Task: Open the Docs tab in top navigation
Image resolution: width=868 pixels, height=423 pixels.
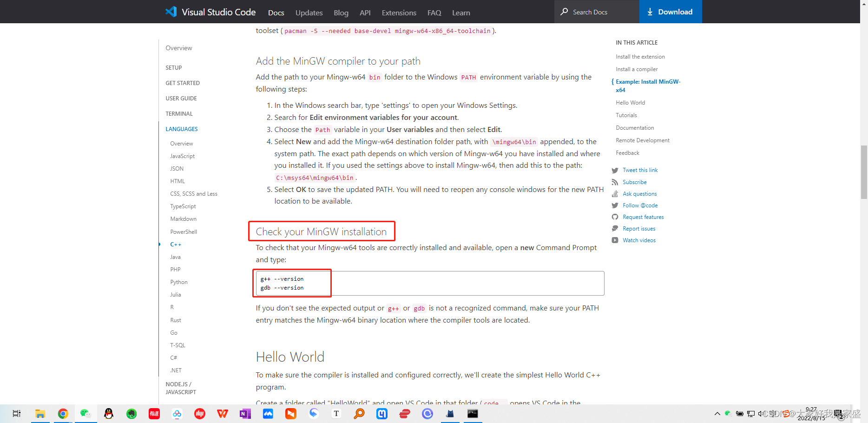Action: pos(276,13)
